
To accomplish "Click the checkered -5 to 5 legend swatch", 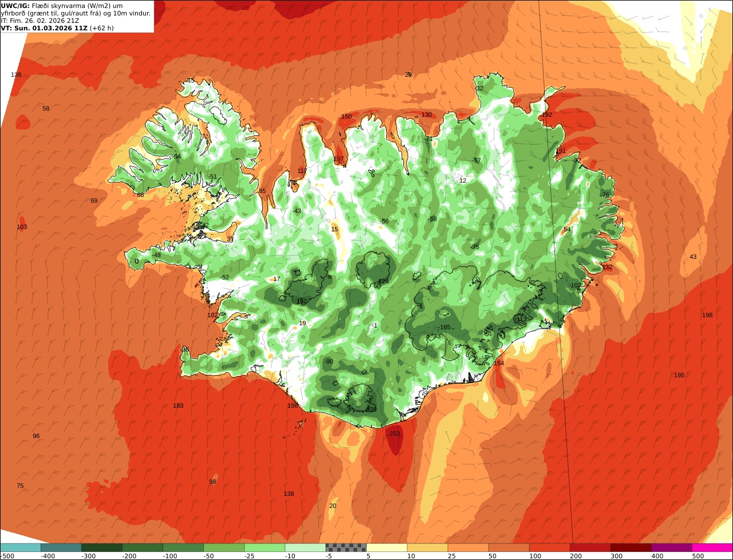I will [346, 548].
